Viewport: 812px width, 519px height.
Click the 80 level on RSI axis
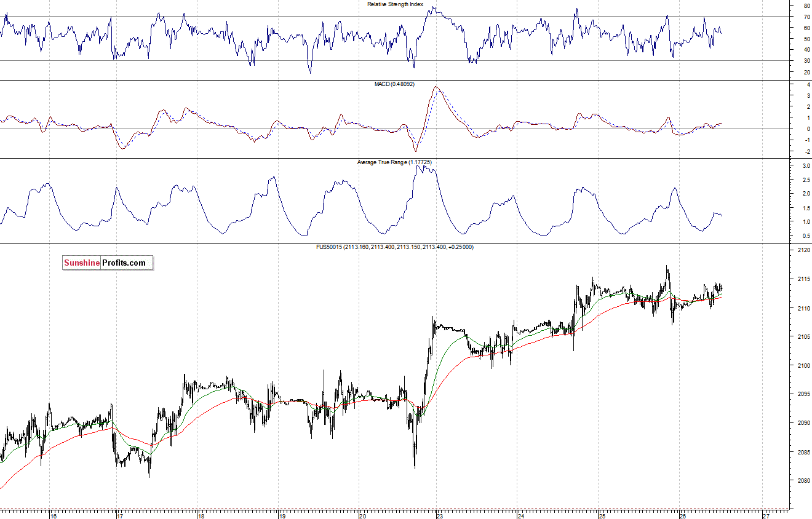[x=806, y=6]
